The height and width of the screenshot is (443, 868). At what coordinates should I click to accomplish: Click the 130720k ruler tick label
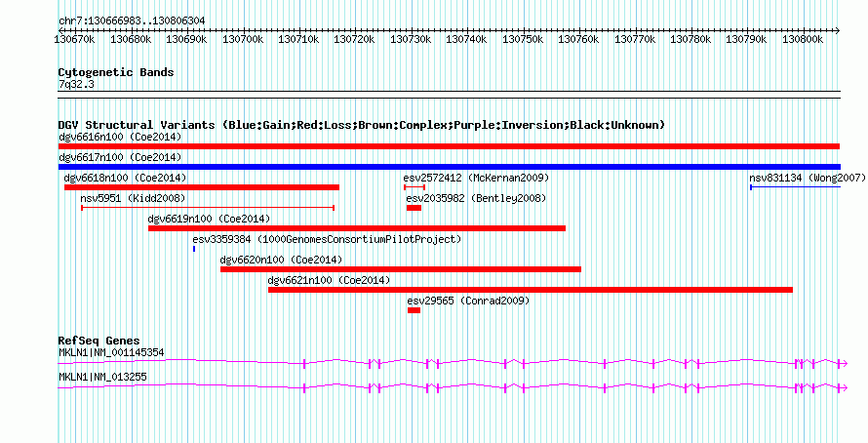coord(355,39)
